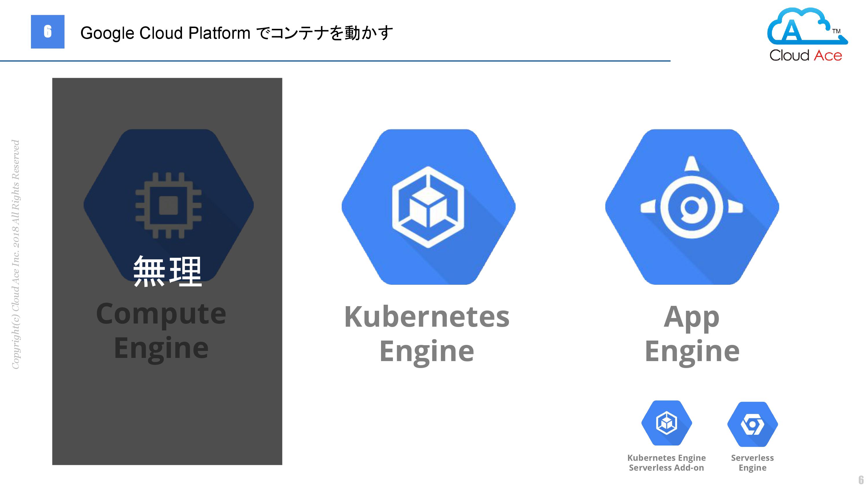Click the page number 6 at bottom right
The width and height of the screenshot is (868, 488).
coord(861,480)
